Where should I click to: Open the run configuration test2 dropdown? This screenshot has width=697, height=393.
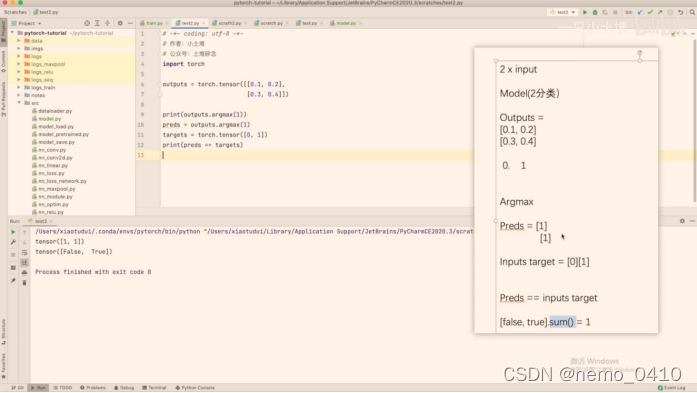[563, 12]
